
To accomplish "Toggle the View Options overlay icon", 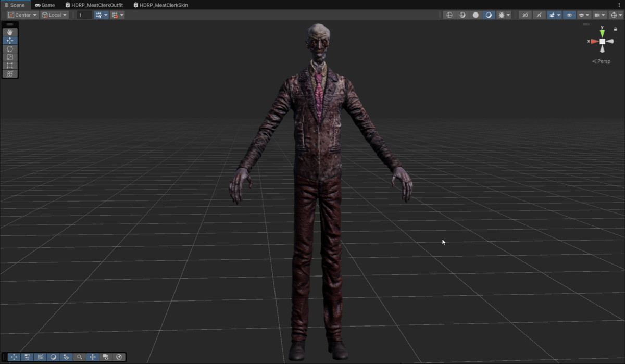I will pos(66,357).
